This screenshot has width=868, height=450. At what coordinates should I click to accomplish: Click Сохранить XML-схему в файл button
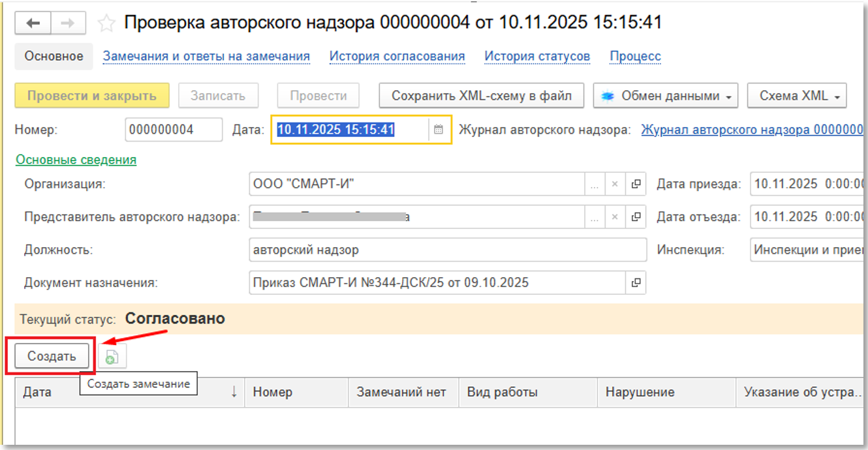(481, 96)
